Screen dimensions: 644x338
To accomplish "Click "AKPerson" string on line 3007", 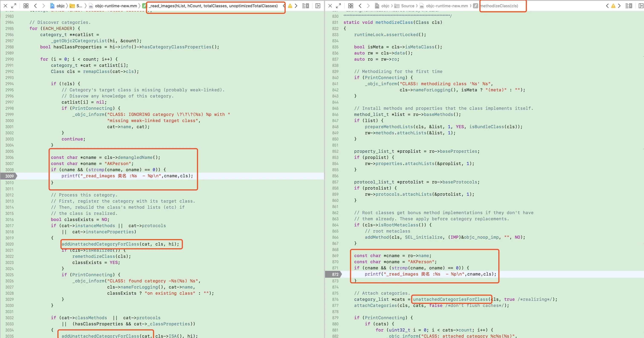I will coord(118,164).
